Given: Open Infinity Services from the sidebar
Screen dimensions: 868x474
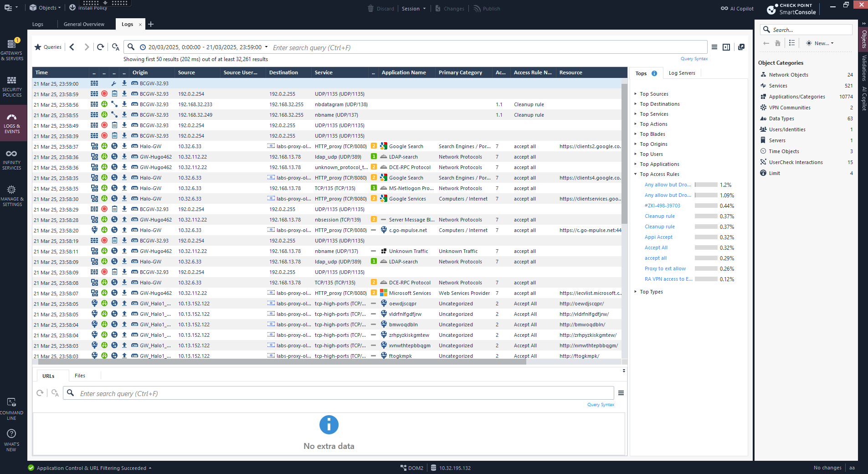Looking at the screenshot, I should pos(12,160).
